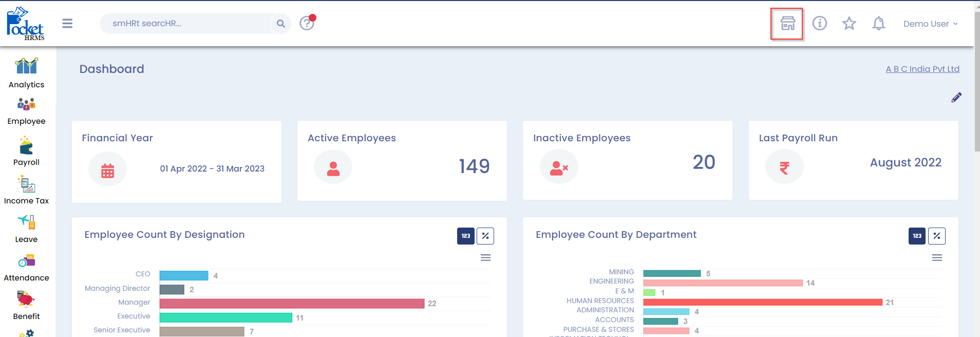Open Attendance from the sidebar
Screen dimensions: 980x337
click(26, 268)
